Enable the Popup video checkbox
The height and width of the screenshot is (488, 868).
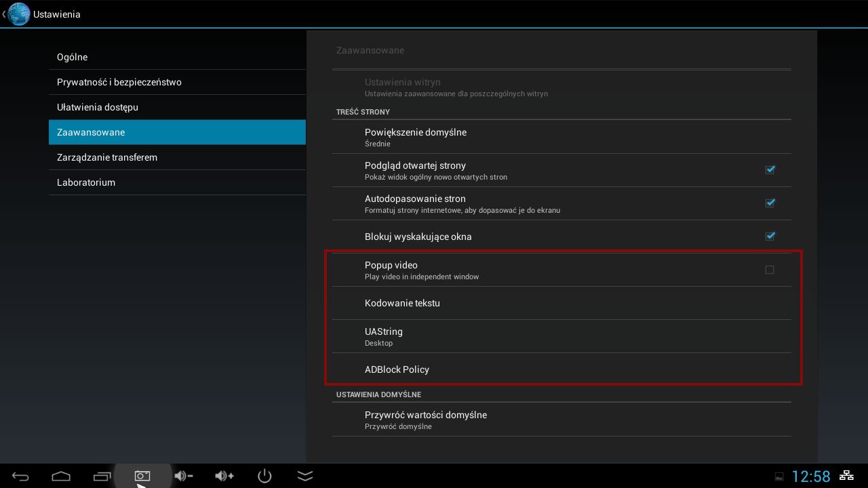coord(770,270)
